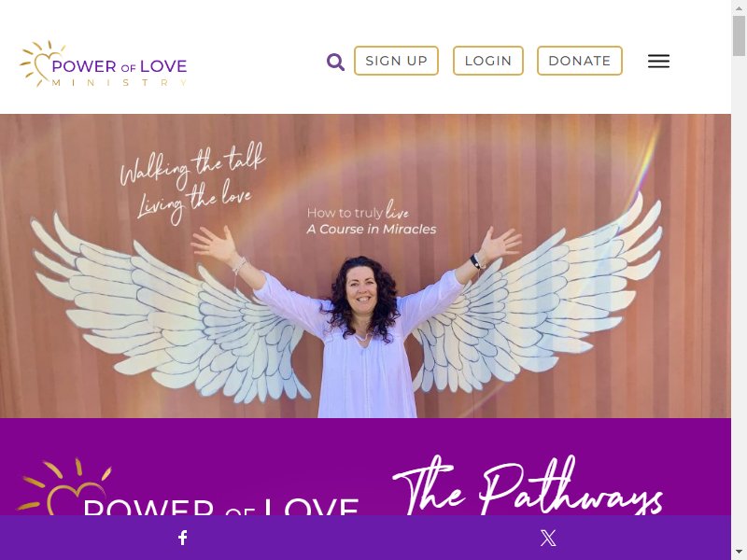Screen dimensions: 747x560
Task: Open the Donate page
Action: point(579,61)
